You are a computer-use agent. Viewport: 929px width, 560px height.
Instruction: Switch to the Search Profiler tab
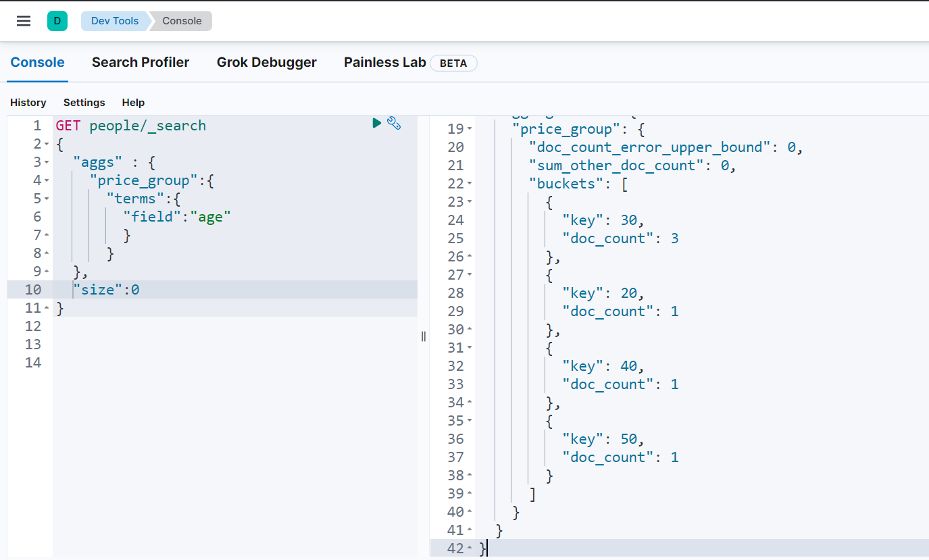pos(141,62)
